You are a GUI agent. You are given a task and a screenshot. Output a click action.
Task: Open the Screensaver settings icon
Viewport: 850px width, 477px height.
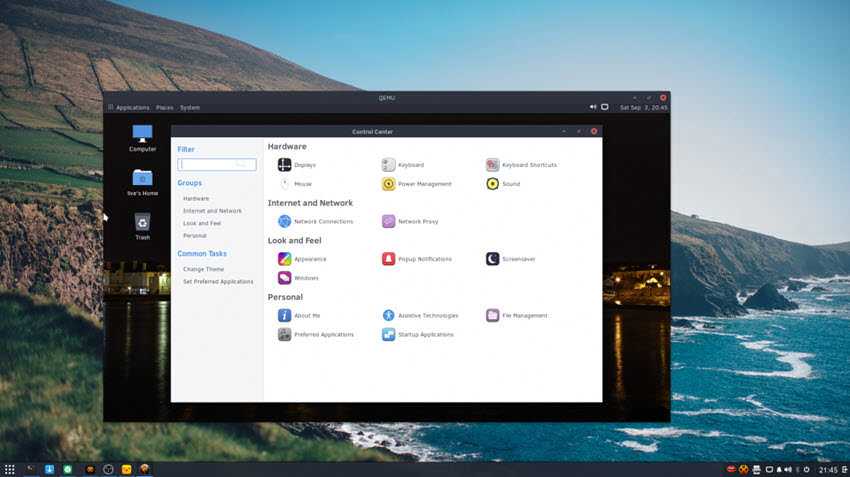pyautogui.click(x=492, y=259)
